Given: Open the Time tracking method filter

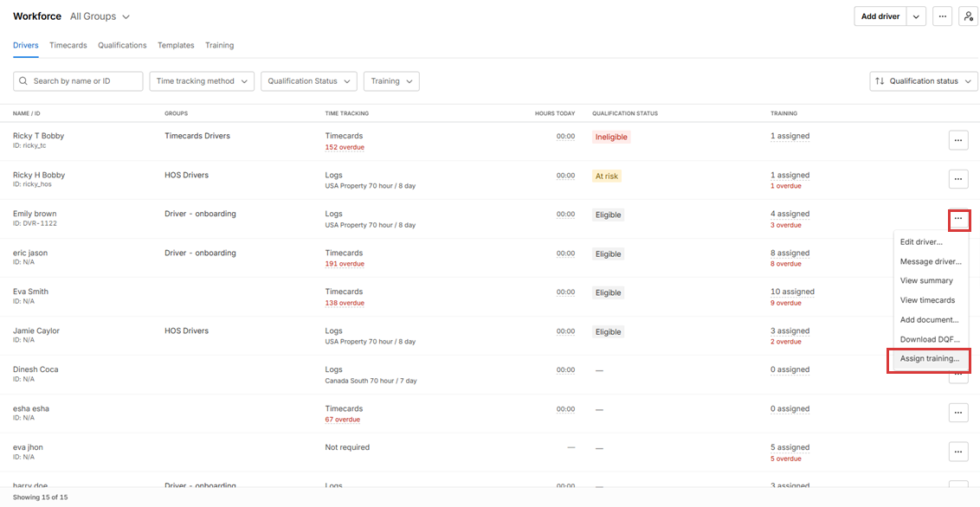Looking at the screenshot, I should pos(202,81).
